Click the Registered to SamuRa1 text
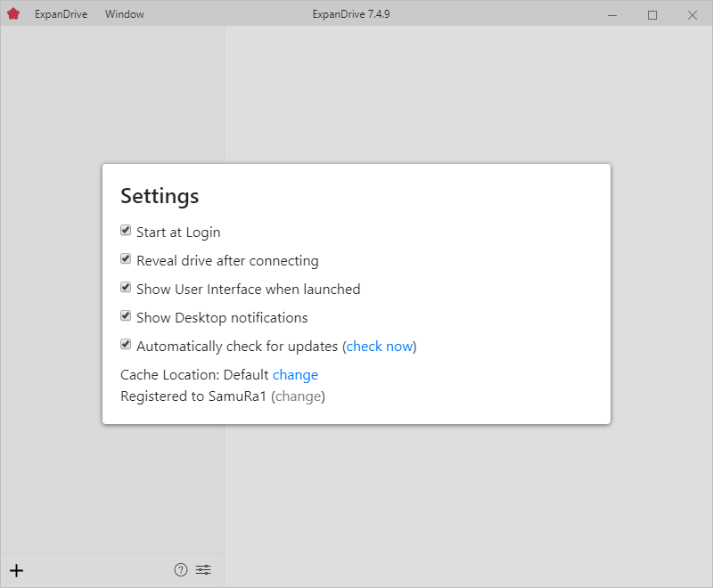The width and height of the screenshot is (713, 588). 193,396
